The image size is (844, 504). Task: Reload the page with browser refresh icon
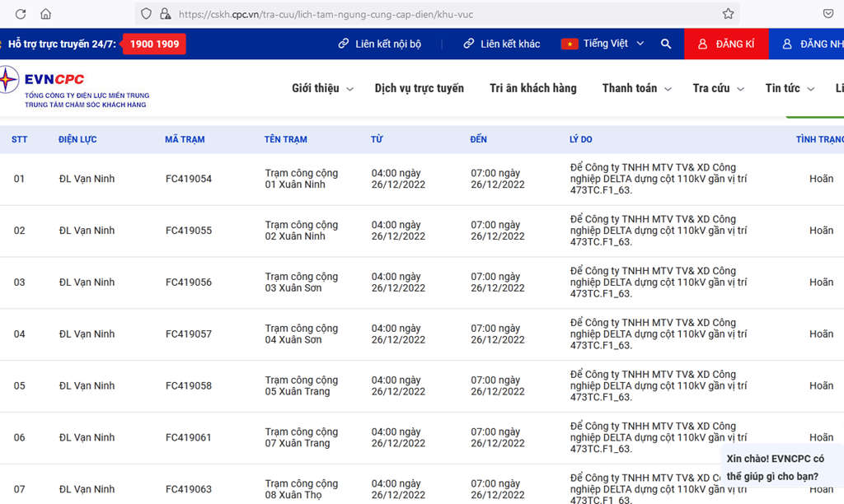[x=21, y=14]
